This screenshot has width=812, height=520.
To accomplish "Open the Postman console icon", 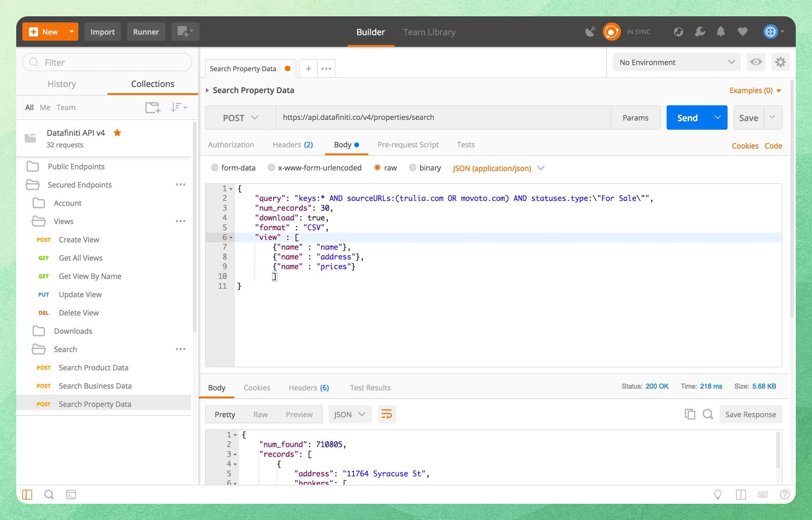I will [x=71, y=495].
